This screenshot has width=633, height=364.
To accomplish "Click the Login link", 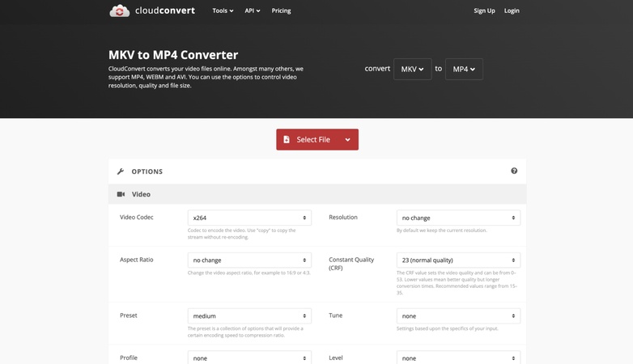I will point(512,11).
